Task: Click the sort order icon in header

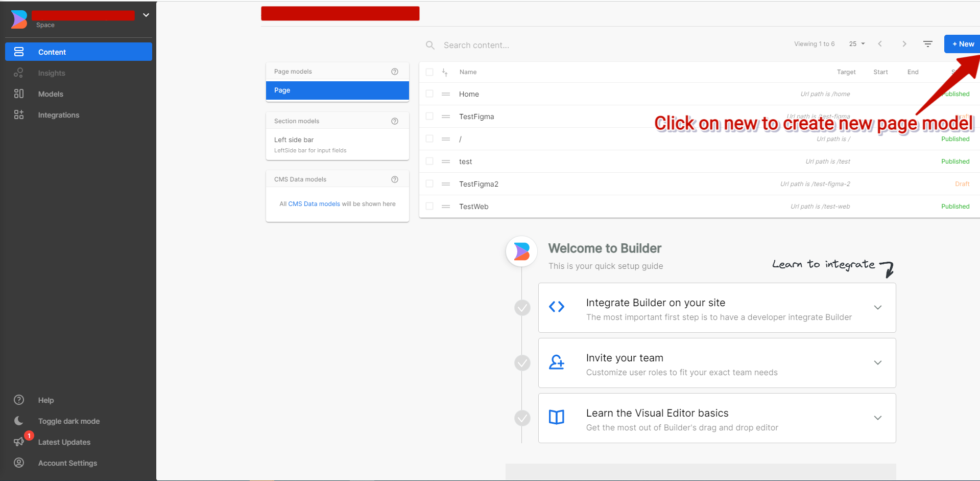Action: [x=445, y=72]
